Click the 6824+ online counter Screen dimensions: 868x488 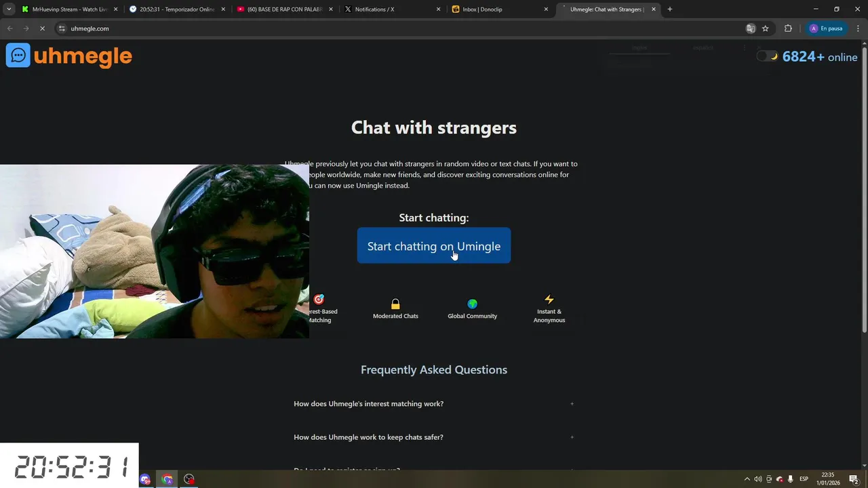820,57
